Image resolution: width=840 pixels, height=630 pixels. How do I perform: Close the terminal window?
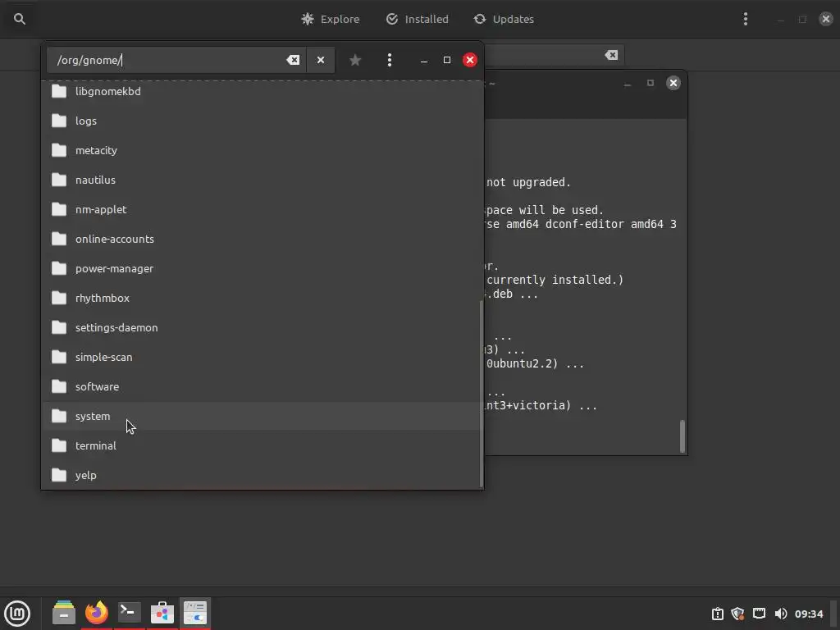[673, 83]
